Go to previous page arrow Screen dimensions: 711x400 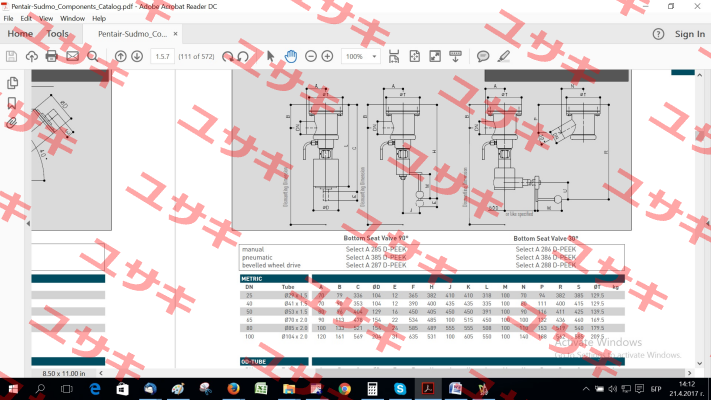pos(120,56)
